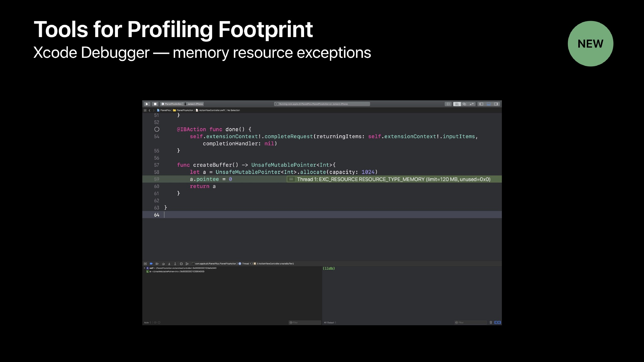Open the Debug View Hierarchy icon

coord(181,264)
